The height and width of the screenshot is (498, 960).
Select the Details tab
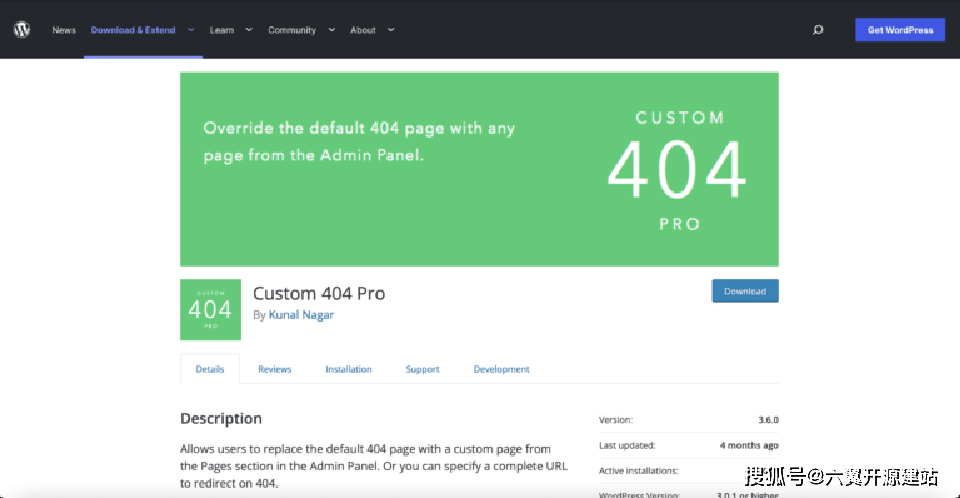tap(210, 369)
